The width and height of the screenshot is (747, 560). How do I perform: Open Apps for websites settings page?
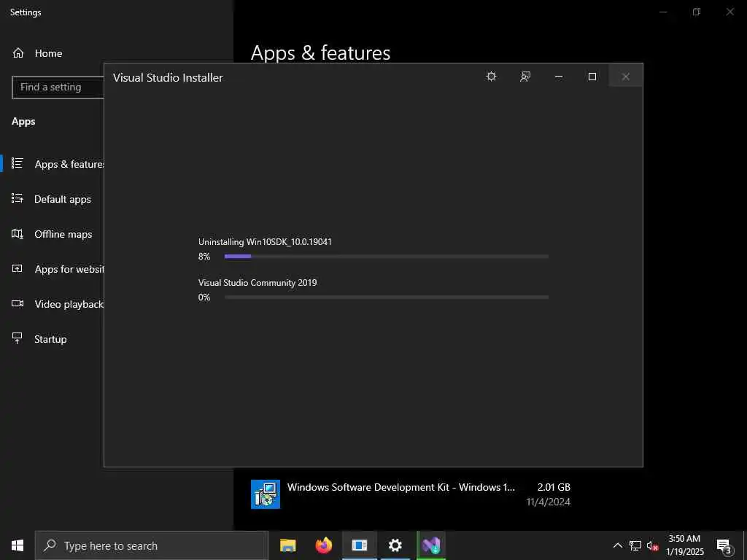[x=52, y=269]
